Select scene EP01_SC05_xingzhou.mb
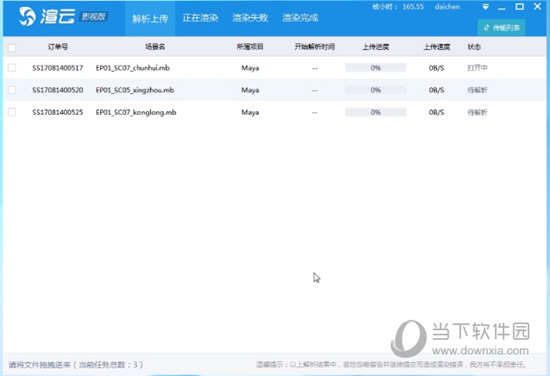550x376 pixels. (135, 90)
